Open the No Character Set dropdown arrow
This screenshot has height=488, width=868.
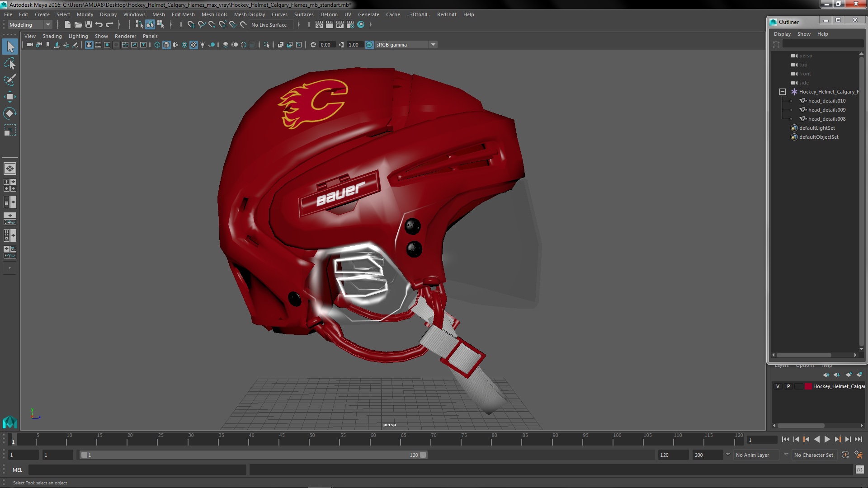click(786, 455)
